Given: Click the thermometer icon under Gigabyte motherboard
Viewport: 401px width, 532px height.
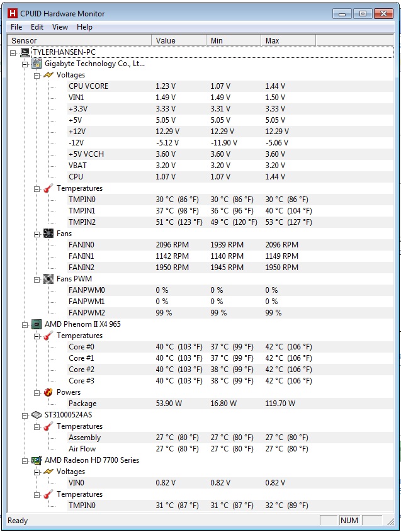Looking at the screenshot, I should pyautogui.click(x=48, y=188).
